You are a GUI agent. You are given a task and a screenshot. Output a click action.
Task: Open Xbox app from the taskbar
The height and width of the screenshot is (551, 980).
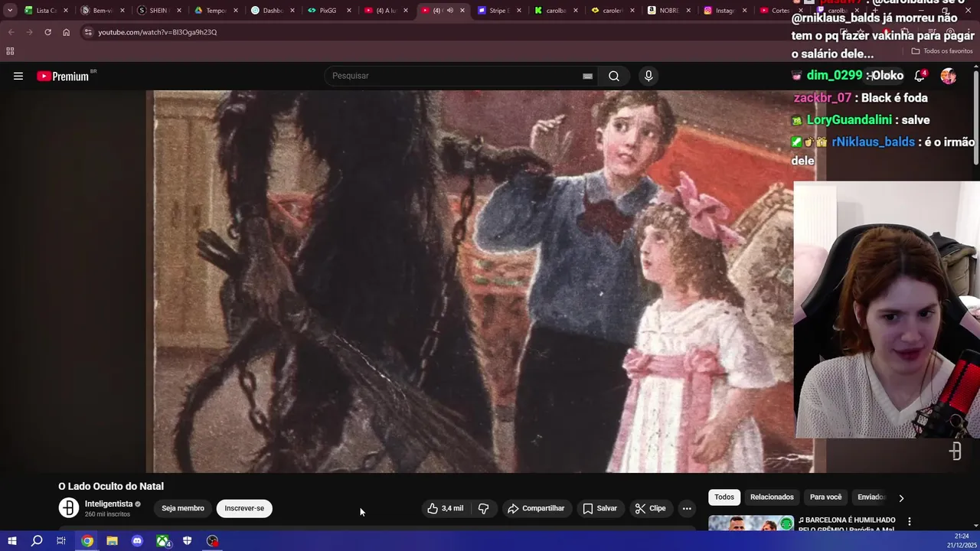click(x=163, y=541)
